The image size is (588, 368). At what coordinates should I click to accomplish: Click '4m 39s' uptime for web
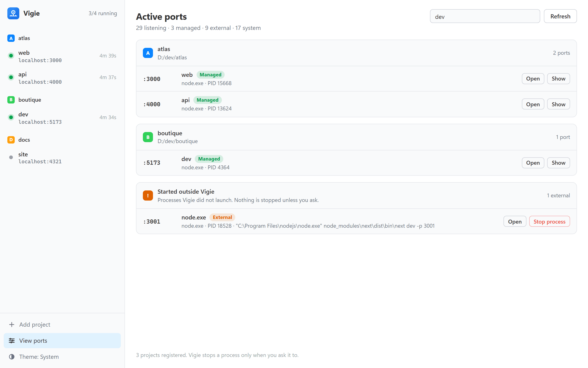[108, 56]
